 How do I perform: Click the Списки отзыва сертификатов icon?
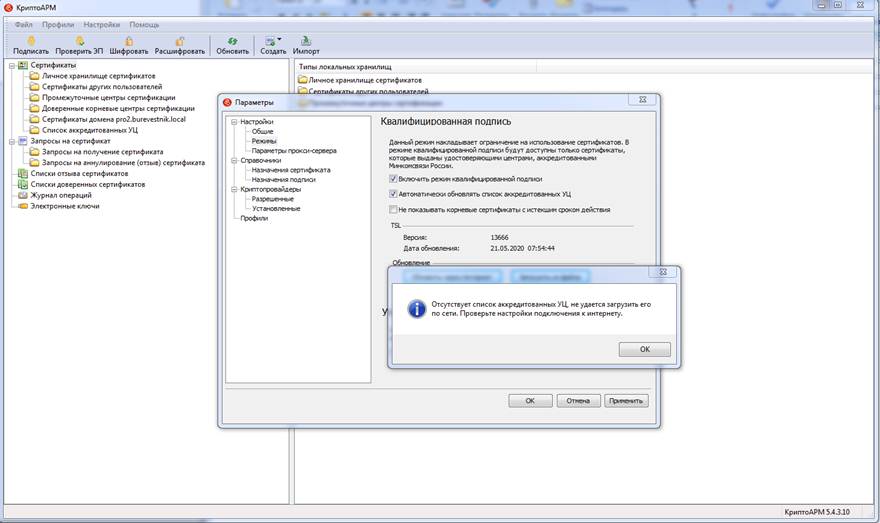(x=23, y=173)
